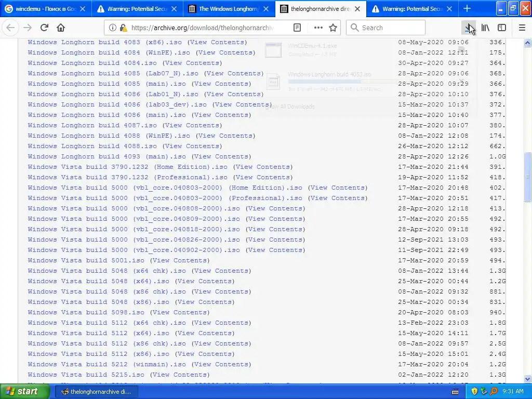View contents of Longhorn build 4084.iso
The width and height of the screenshot is (532, 399).
coord(192,63)
